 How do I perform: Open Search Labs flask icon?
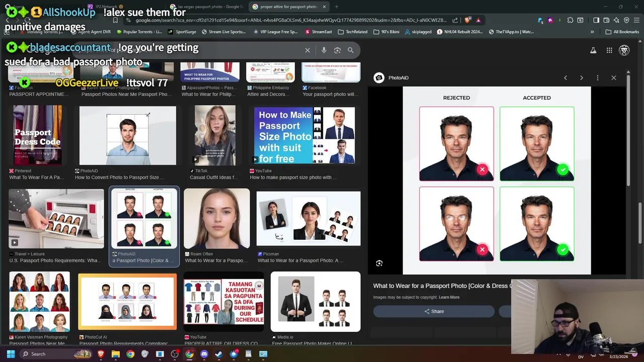[x=593, y=50]
